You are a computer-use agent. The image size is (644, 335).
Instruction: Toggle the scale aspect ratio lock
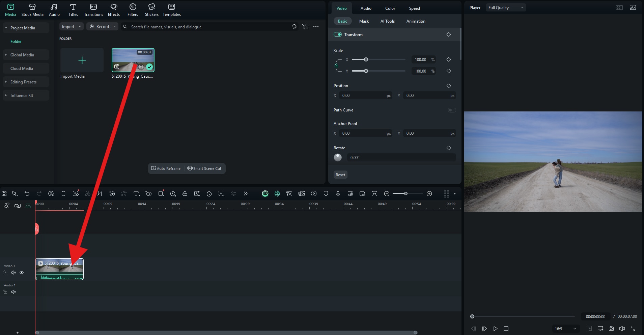pos(336,66)
